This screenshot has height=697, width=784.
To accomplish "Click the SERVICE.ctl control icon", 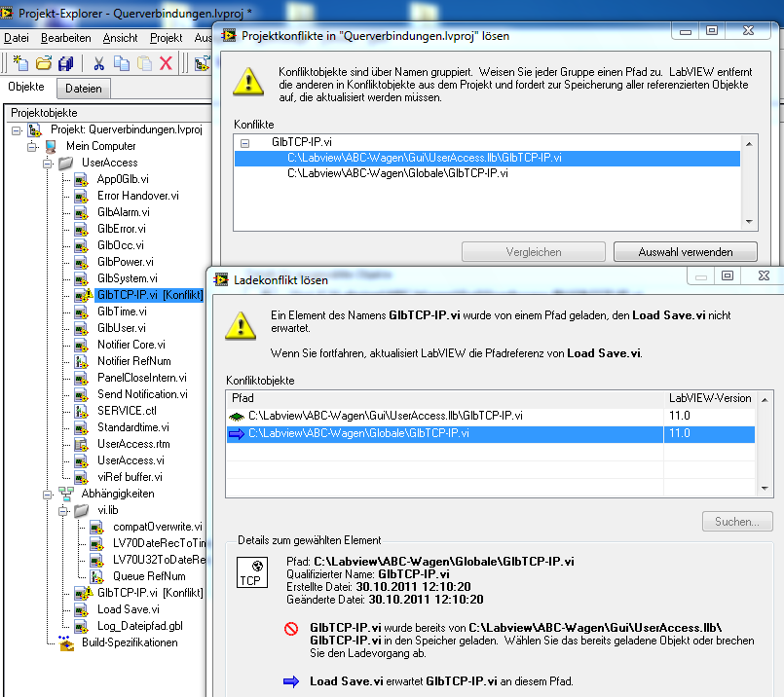I will (x=81, y=411).
